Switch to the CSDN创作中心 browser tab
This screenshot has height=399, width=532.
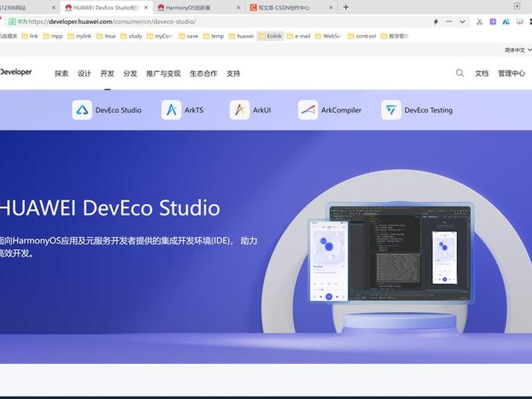point(292,7)
